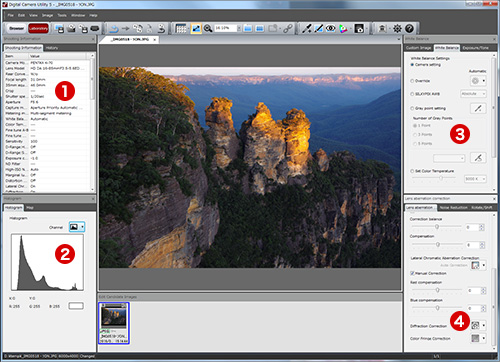Viewport: 500px width, 363px height.
Task: Toggle the Manual Correction checkbox
Action: click(412, 273)
